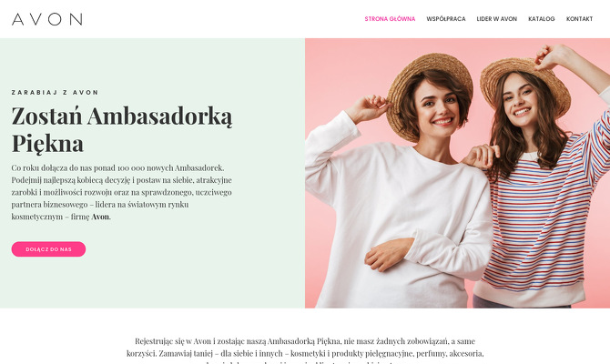This screenshot has width=610, height=364.
Task: Click the pink Dołącz do nas button
Action: coord(48,249)
